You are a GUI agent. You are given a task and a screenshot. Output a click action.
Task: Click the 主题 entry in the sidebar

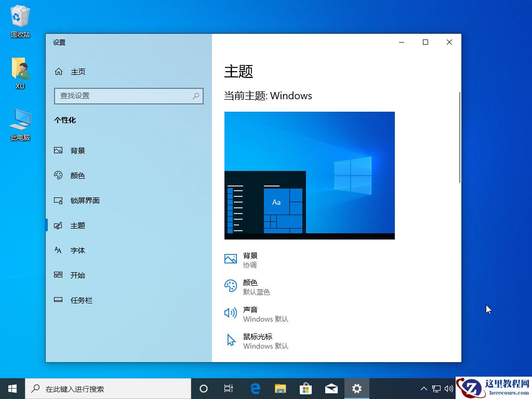point(78,225)
